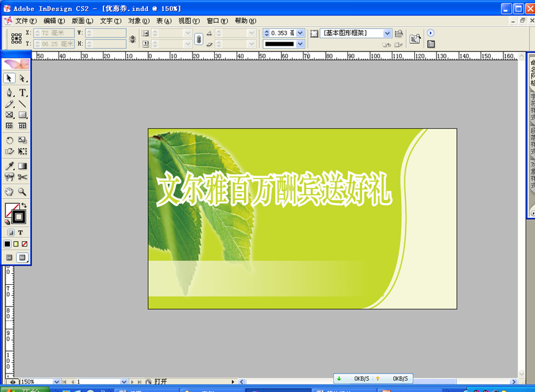Toggle formatting affects text button

pyautogui.click(x=20, y=233)
